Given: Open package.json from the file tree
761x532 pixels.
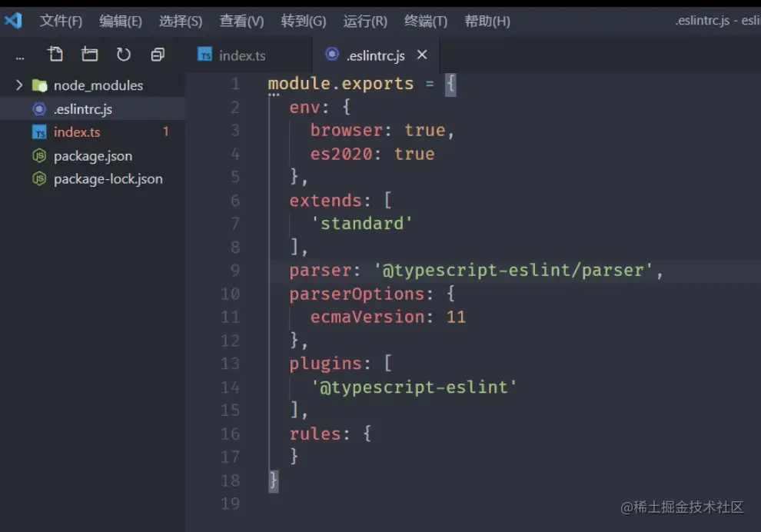Looking at the screenshot, I should pos(92,156).
